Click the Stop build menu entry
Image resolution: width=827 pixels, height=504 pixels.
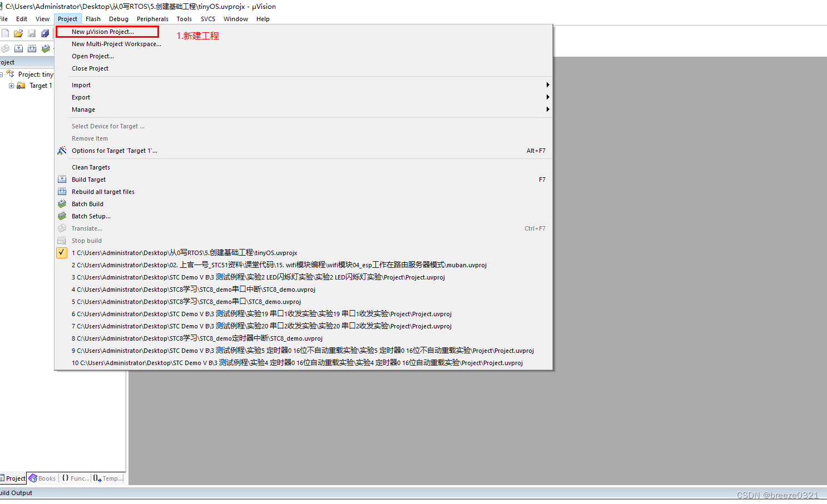pyautogui.click(x=304, y=241)
